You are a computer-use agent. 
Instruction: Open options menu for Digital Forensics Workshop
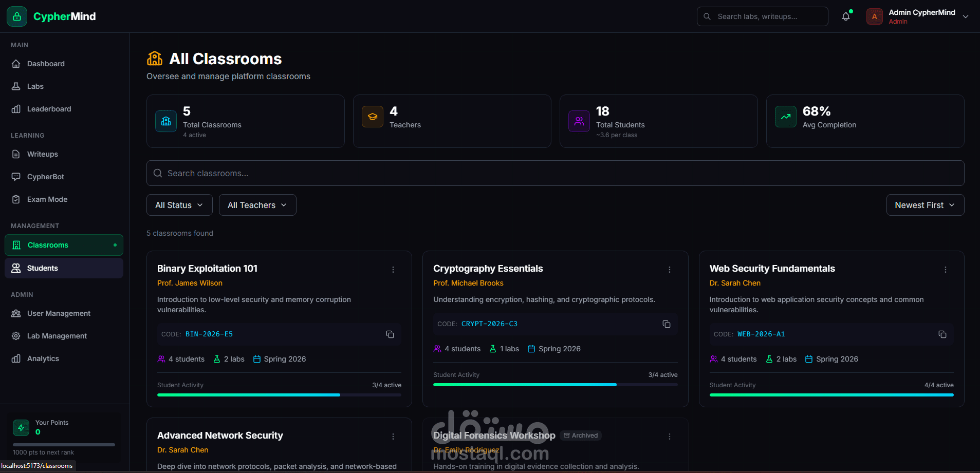click(670, 437)
